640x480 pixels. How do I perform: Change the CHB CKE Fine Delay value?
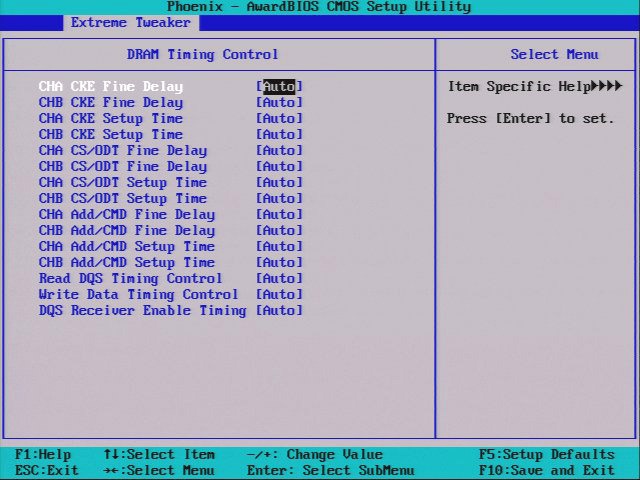click(279, 103)
